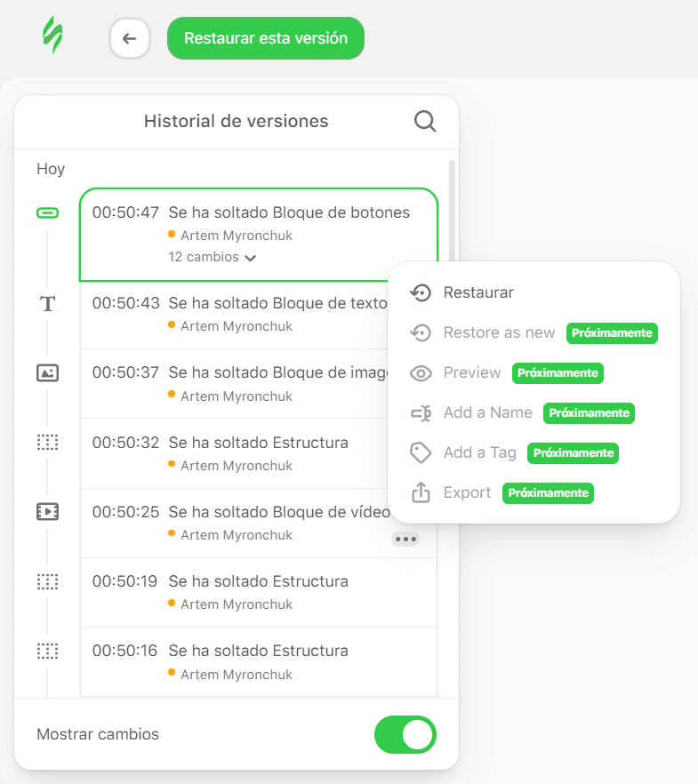Click the Hoy date heading
Image resolution: width=698 pixels, height=784 pixels.
[51, 169]
